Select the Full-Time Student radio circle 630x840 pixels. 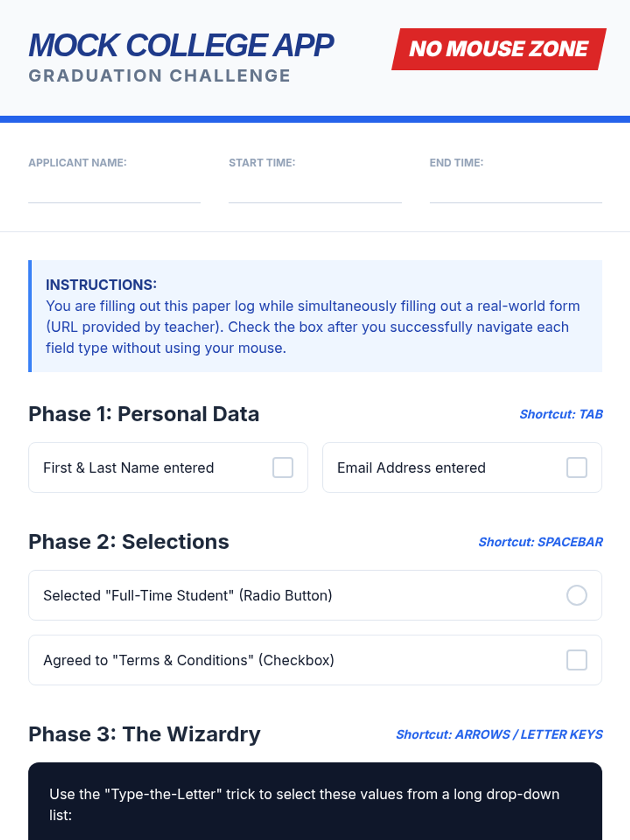[x=576, y=595]
